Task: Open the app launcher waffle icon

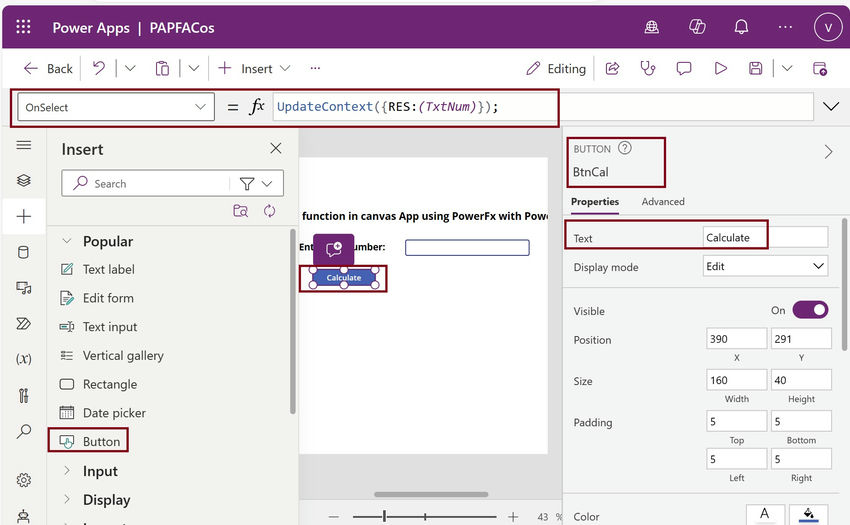Action: (x=23, y=27)
